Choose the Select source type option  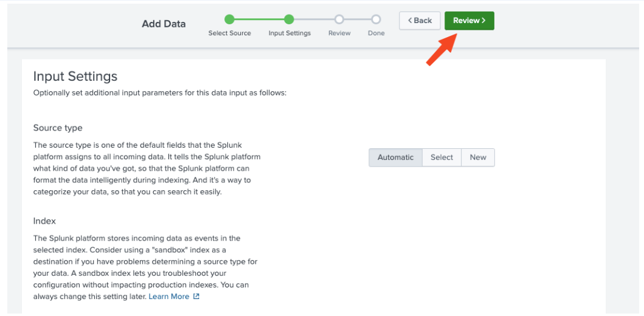441,157
